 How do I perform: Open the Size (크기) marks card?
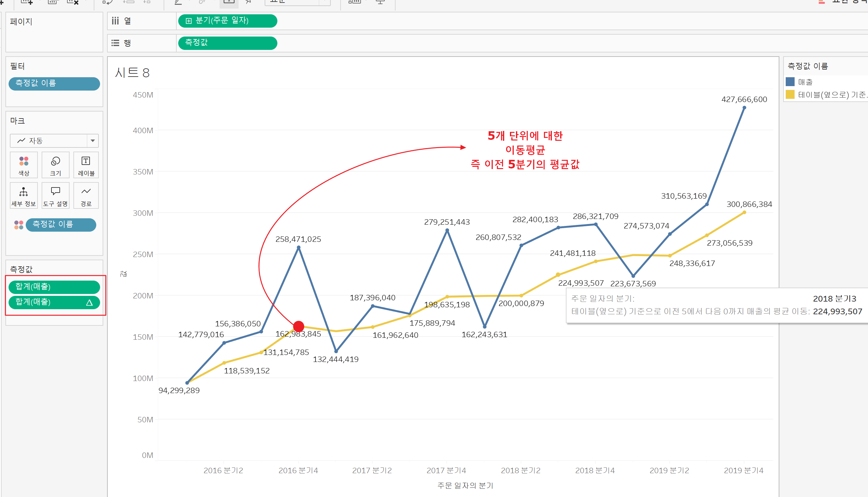pos(55,165)
